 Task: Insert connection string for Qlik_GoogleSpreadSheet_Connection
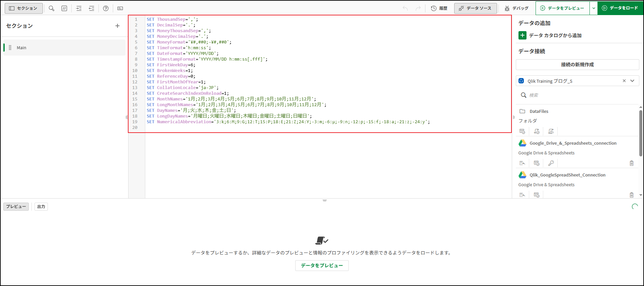click(522, 195)
